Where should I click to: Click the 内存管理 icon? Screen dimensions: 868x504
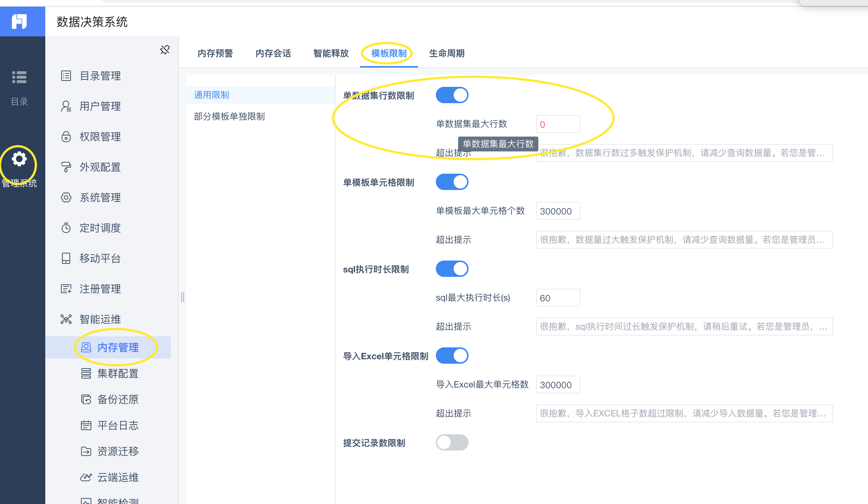86,347
